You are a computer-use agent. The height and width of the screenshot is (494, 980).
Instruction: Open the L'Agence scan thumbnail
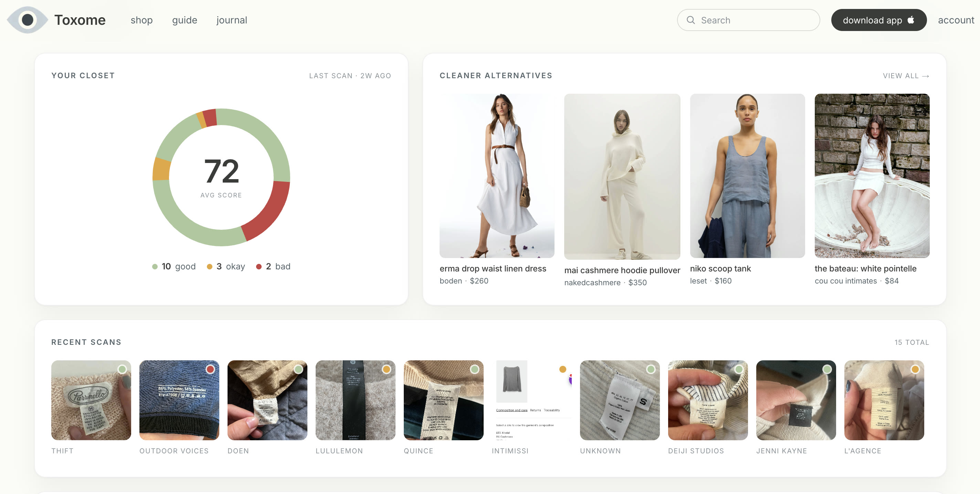click(884, 400)
